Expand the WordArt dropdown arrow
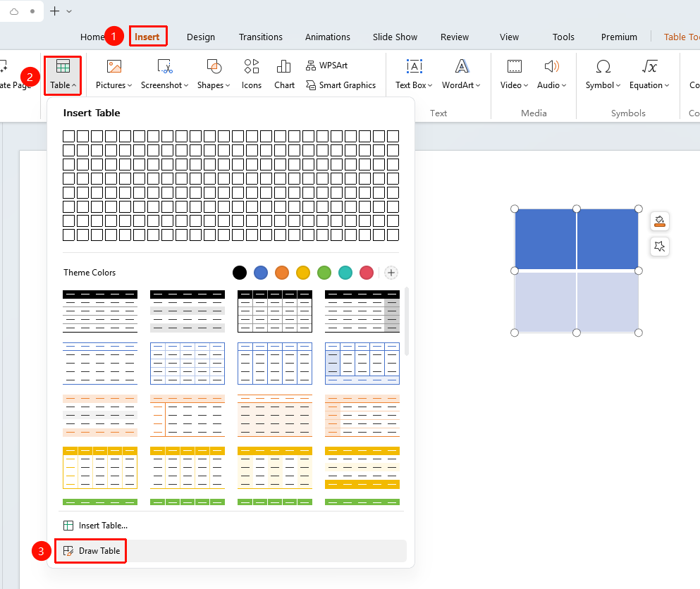The height and width of the screenshot is (589, 700). coord(478,85)
